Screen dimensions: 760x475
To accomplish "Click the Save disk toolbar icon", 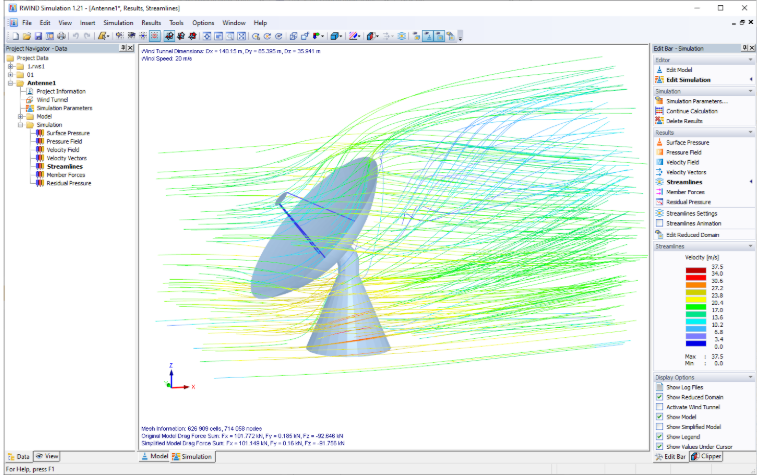I will point(38,36).
